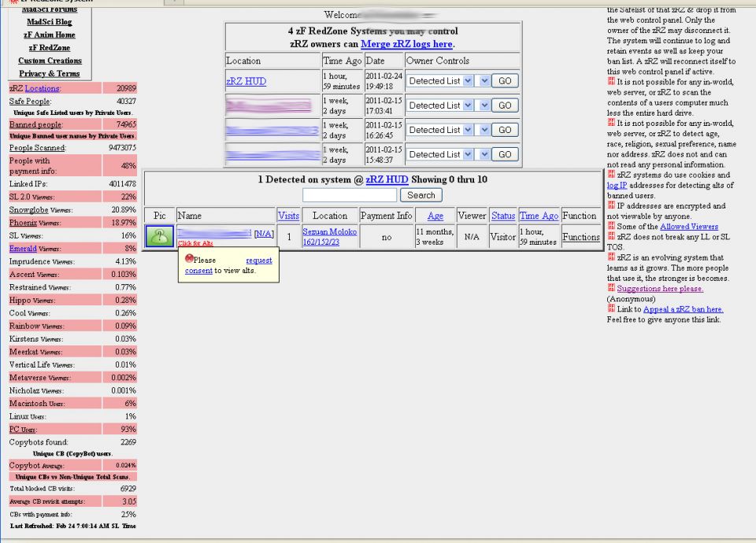This screenshot has width=756, height=543.
Task: Click the red 'Click for Alts' link
Action: (x=195, y=243)
